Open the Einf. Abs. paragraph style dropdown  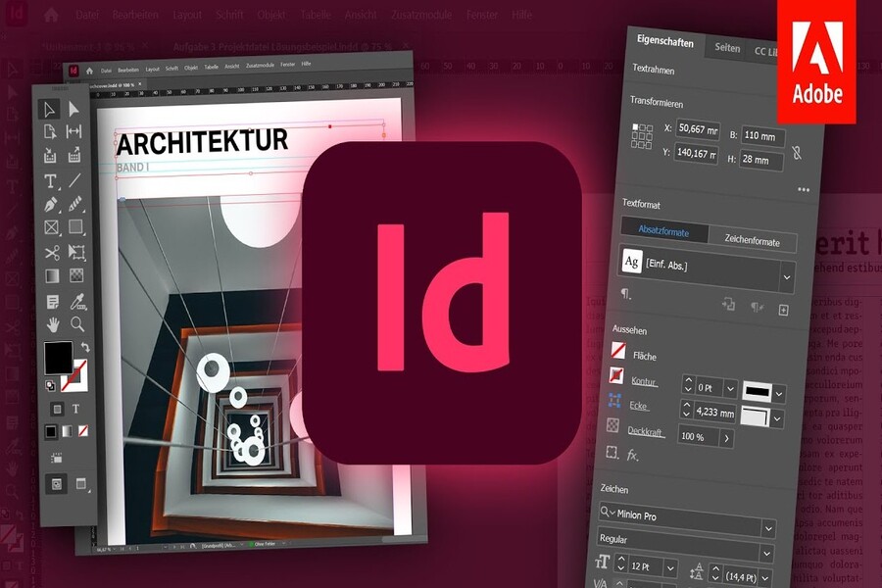point(786,278)
